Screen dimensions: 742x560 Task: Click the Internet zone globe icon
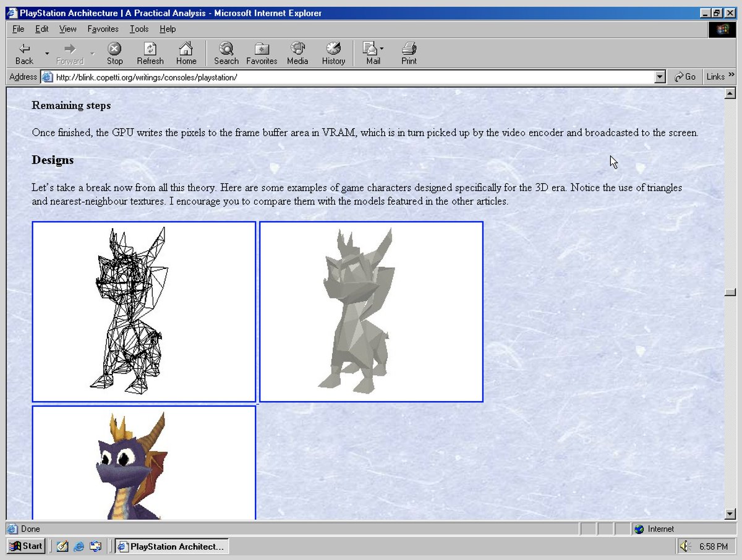pyautogui.click(x=639, y=529)
